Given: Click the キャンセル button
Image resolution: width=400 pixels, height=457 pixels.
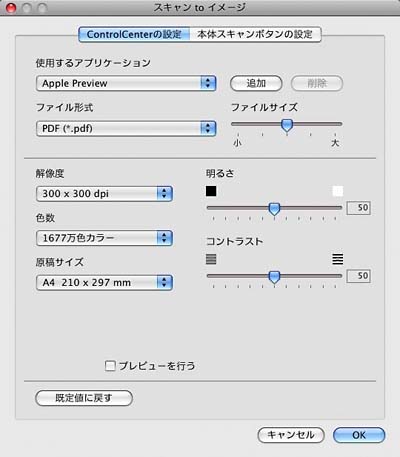Looking at the screenshot, I should click(291, 435).
